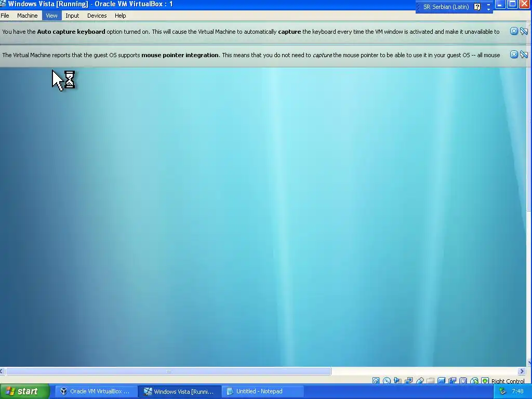Open the Devices menu
This screenshot has width=532, height=399.
coord(97,16)
